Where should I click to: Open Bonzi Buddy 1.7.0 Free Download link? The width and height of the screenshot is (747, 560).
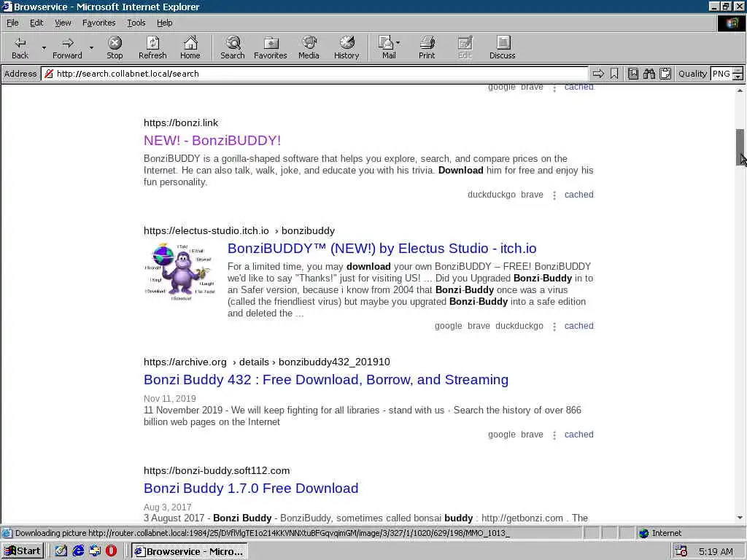[x=251, y=488]
